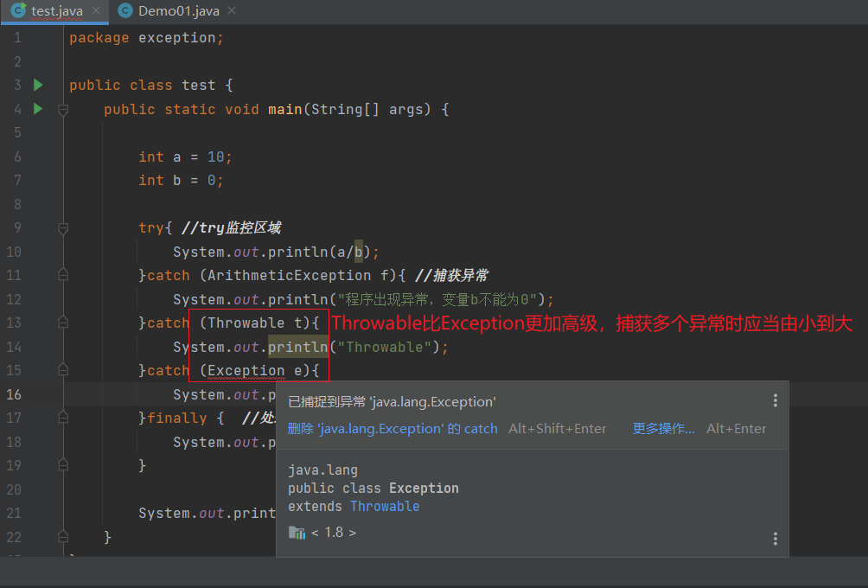Close the Demo01.java tab
The image size is (868, 588).
[232, 10]
